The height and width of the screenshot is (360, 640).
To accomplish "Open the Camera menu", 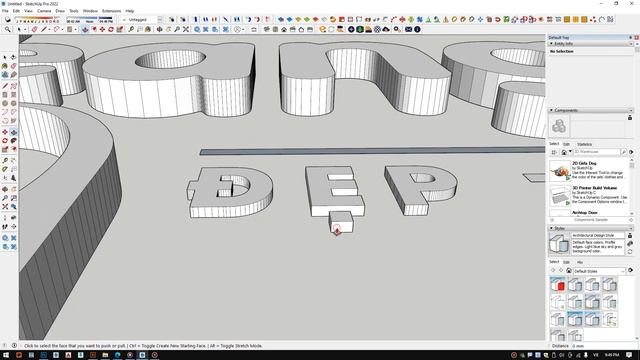I will [44, 11].
